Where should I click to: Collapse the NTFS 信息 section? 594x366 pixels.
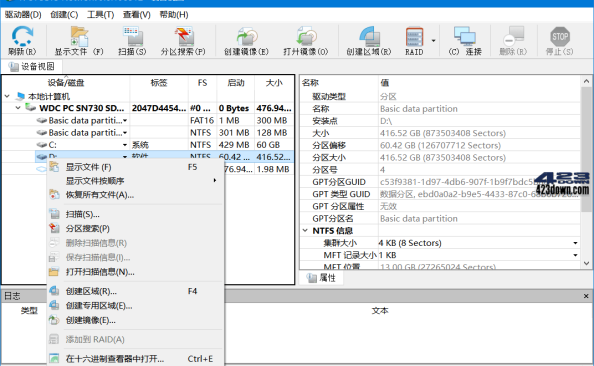[x=305, y=230]
